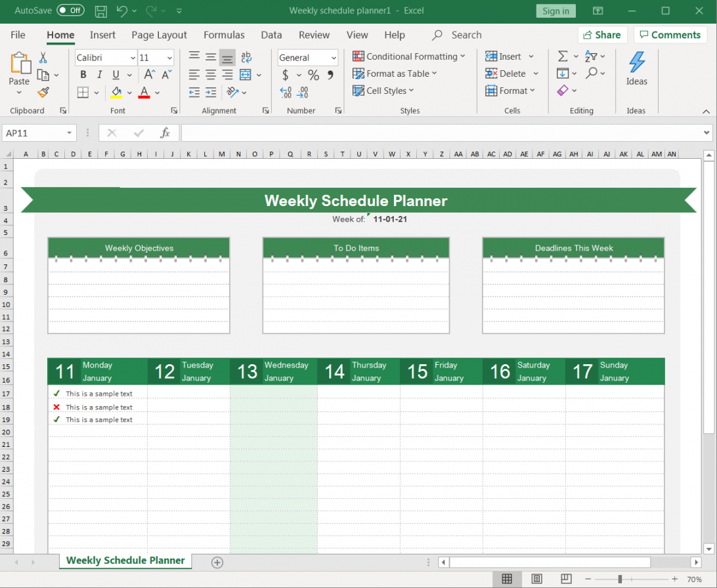Click the Copy icon
This screenshot has width=717, height=588.
[x=43, y=75]
